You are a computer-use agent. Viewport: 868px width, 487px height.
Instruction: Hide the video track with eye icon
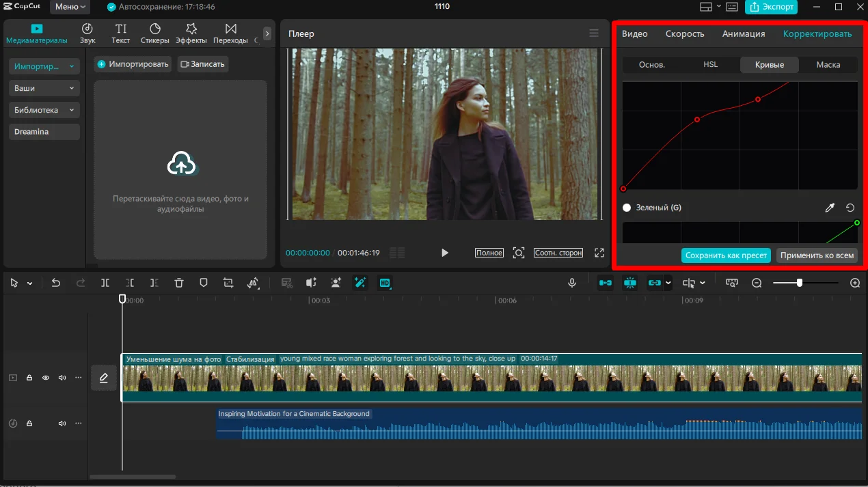point(46,378)
